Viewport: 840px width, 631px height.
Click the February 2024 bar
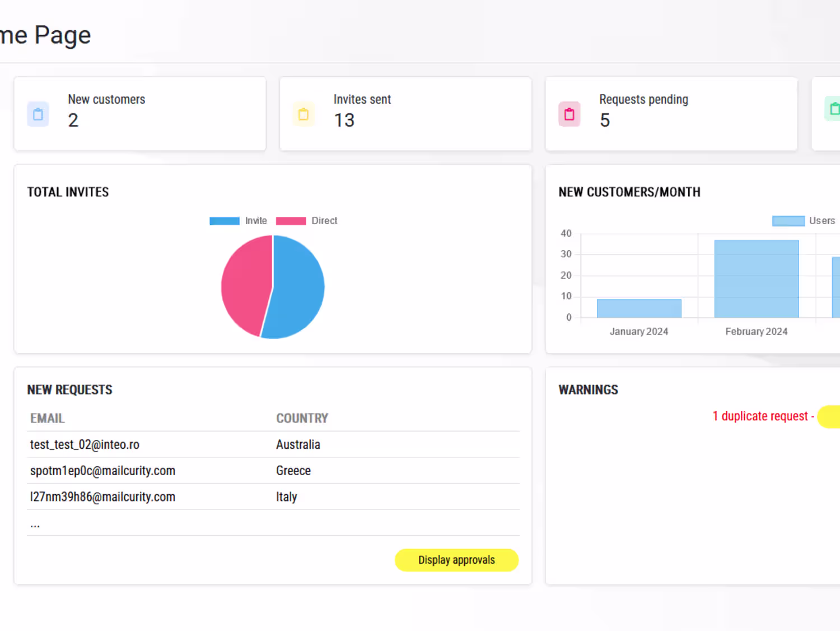757,279
